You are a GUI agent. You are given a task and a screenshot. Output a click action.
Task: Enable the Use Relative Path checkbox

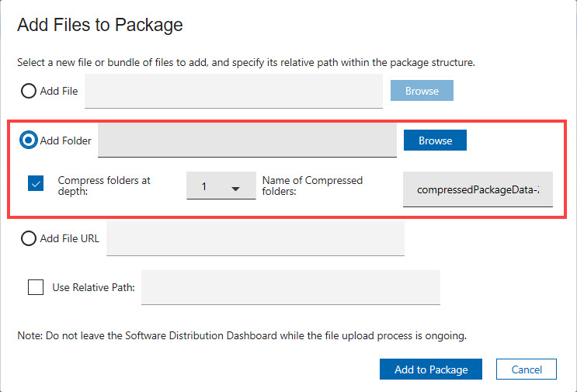pyautogui.click(x=36, y=287)
